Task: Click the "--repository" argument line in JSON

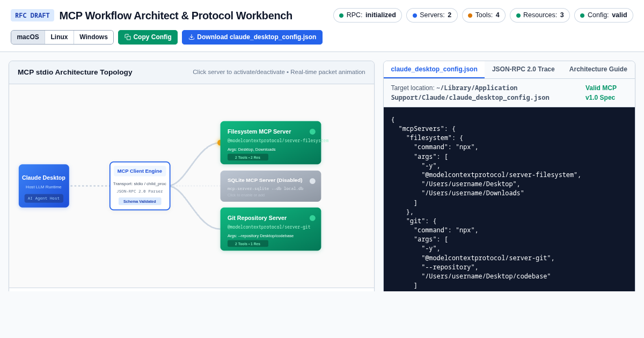Action: pos(450,267)
